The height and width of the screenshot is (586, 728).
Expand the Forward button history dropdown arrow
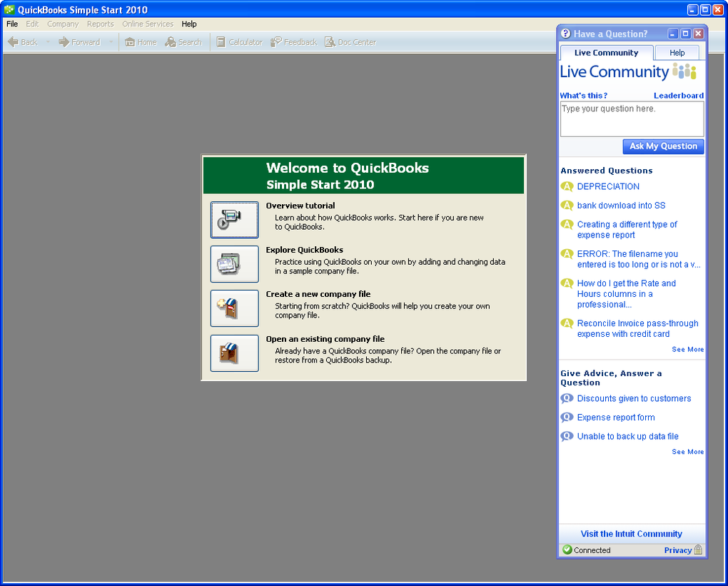(111, 42)
